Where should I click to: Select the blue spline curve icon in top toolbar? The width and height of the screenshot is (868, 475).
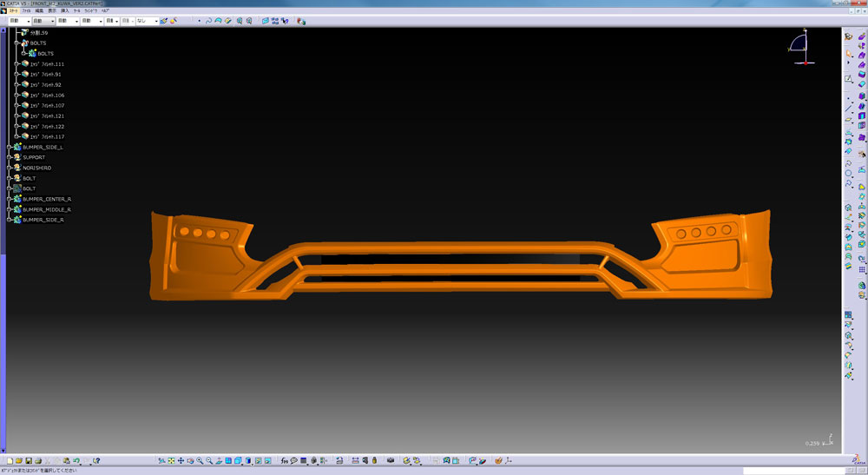208,21
